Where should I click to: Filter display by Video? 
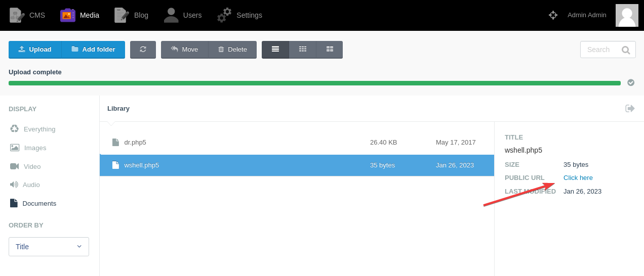[31, 166]
